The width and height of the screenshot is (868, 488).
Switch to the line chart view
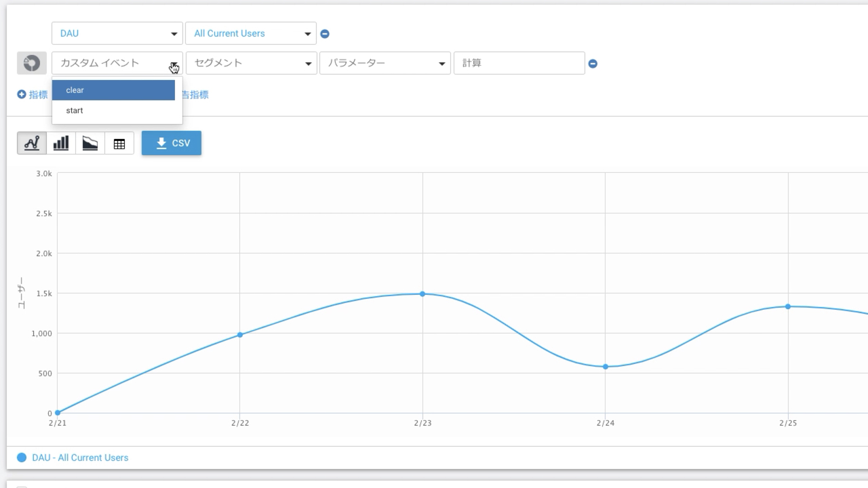tap(32, 143)
